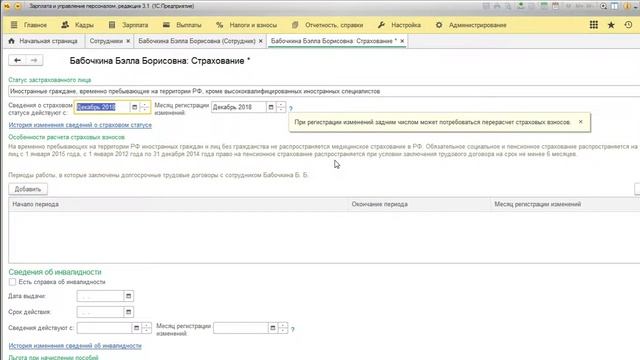Open the calendar of the upper Месяц регистрации field

271,107
